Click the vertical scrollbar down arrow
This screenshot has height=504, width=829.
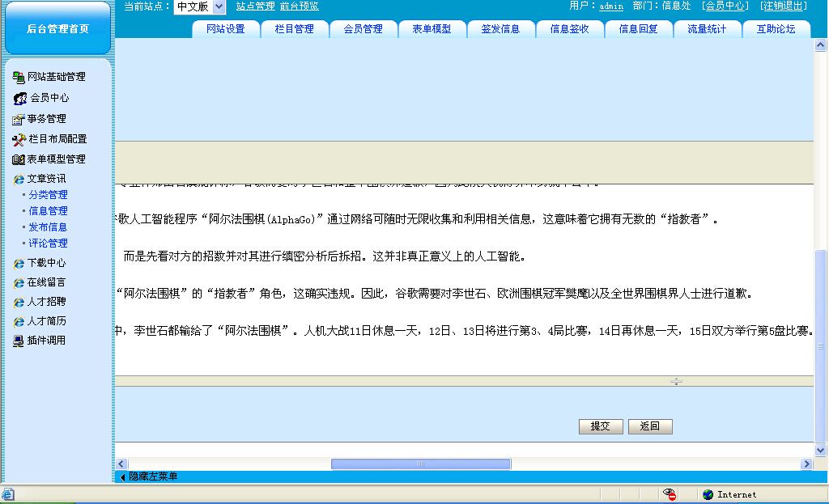pos(821,450)
